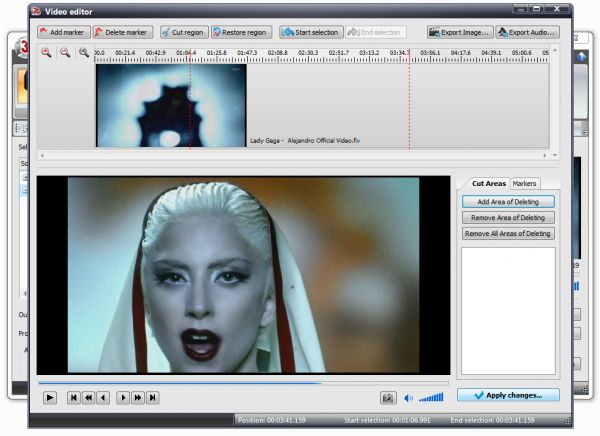Open Export Image dialog
Viewport: 600px width, 436px height.
[x=460, y=32]
